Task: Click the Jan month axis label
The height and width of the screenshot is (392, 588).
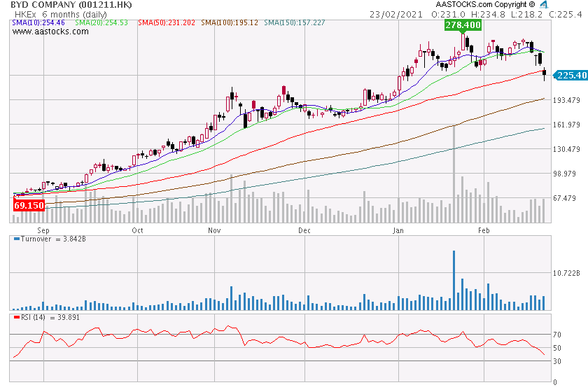Action: [x=398, y=230]
